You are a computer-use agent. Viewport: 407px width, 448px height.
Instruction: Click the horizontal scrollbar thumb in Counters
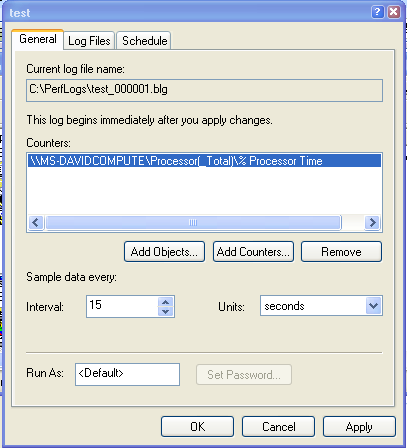193,222
